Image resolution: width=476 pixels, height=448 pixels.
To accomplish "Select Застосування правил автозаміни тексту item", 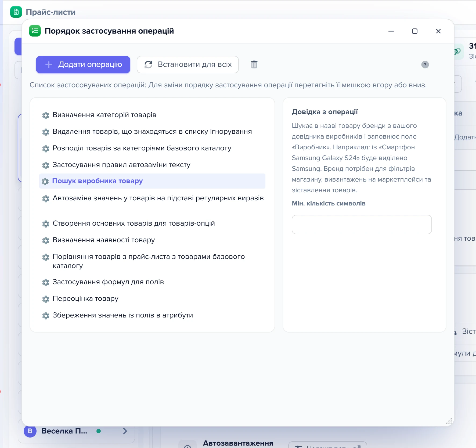I will tap(152, 165).
